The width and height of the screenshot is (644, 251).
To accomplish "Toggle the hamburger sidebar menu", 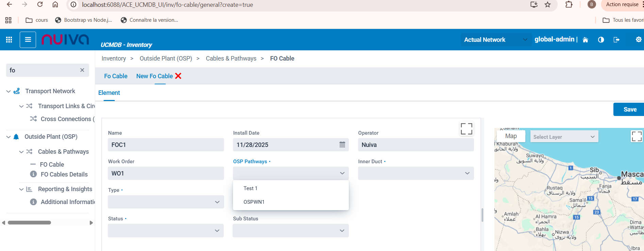I will click(x=28, y=40).
